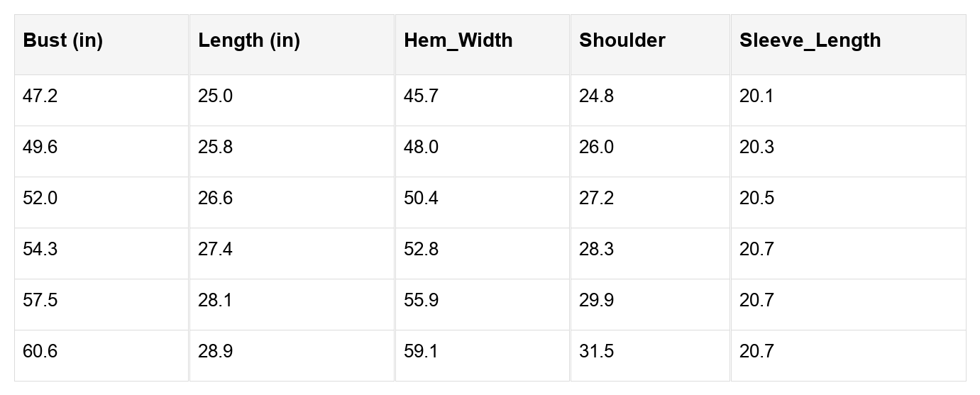Click the Bust (in) column header
The height and width of the screenshot is (395, 980).
63,40
